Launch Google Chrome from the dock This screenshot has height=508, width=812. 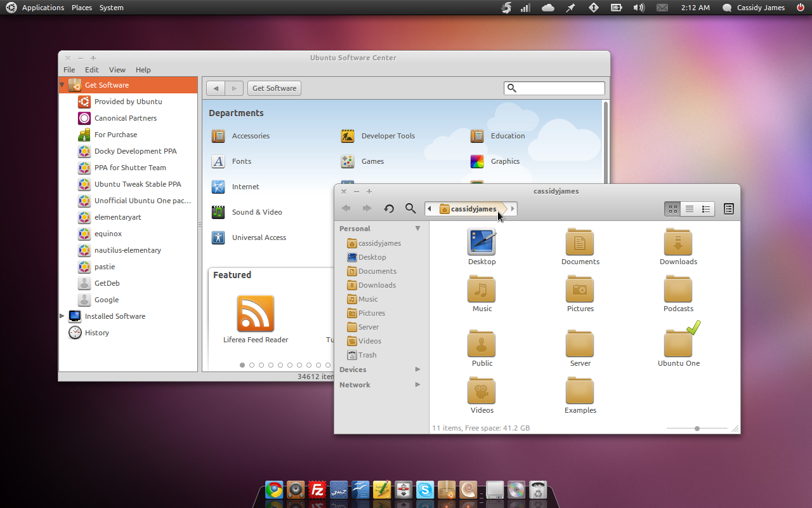[274, 490]
